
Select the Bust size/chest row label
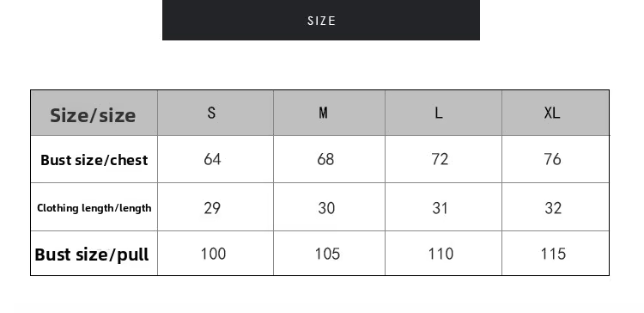click(94, 159)
